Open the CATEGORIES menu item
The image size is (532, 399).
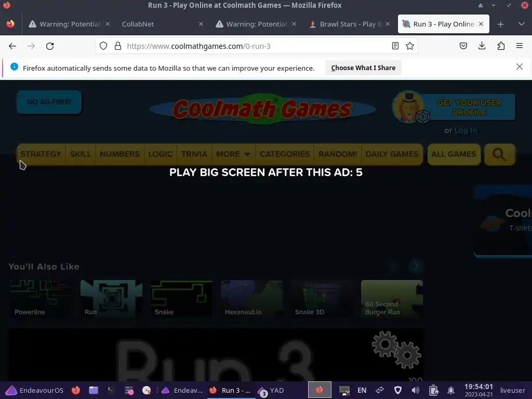tap(285, 154)
